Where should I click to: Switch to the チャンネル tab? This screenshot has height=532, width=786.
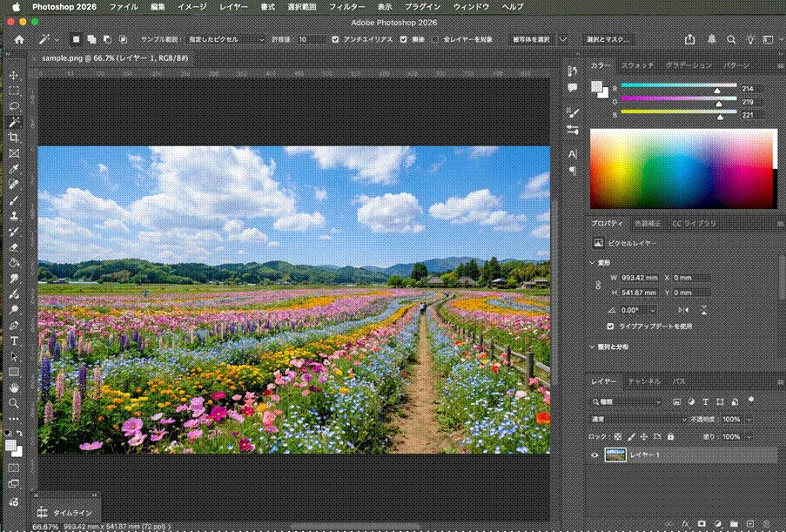pos(642,380)
